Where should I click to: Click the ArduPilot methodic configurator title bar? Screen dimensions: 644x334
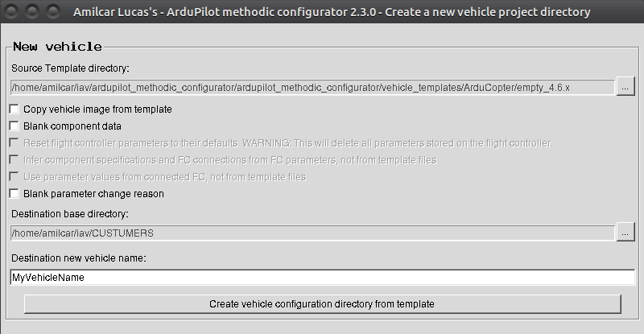332,12
